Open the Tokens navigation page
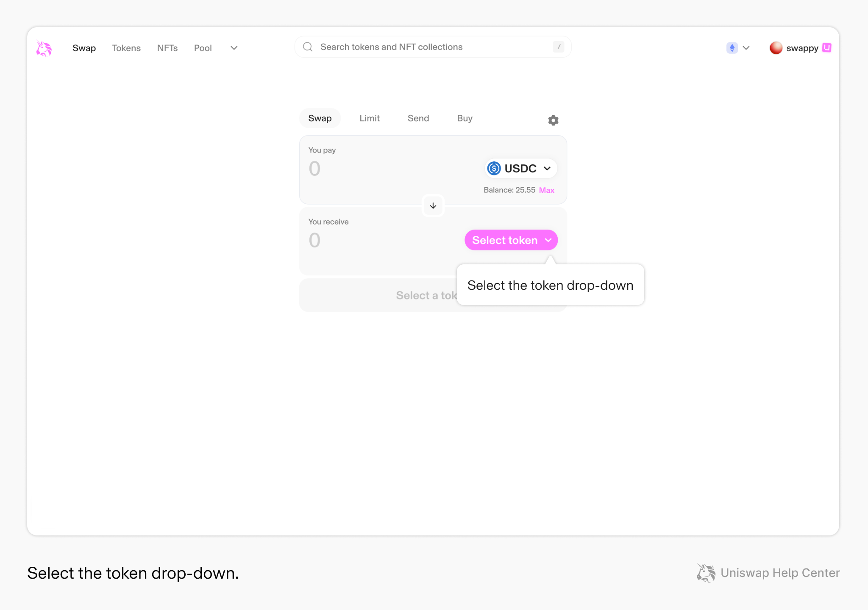This screenshot has width=868, height=610. 126,48
